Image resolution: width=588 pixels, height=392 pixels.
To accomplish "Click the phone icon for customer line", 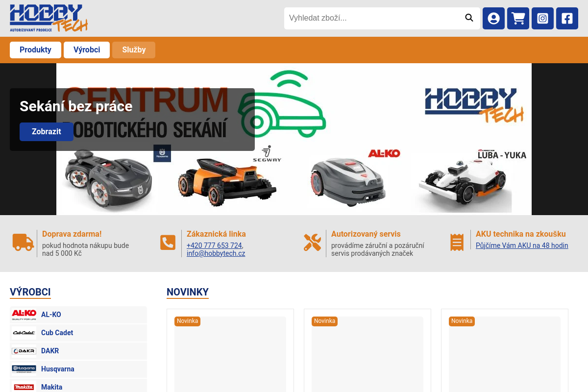I will point(168,243).
